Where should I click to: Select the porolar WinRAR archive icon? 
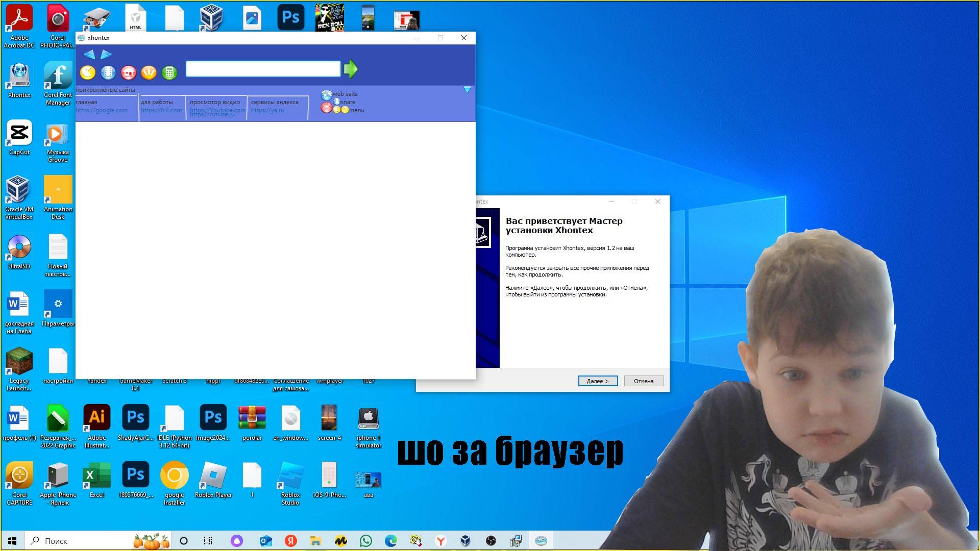point(252,423)
